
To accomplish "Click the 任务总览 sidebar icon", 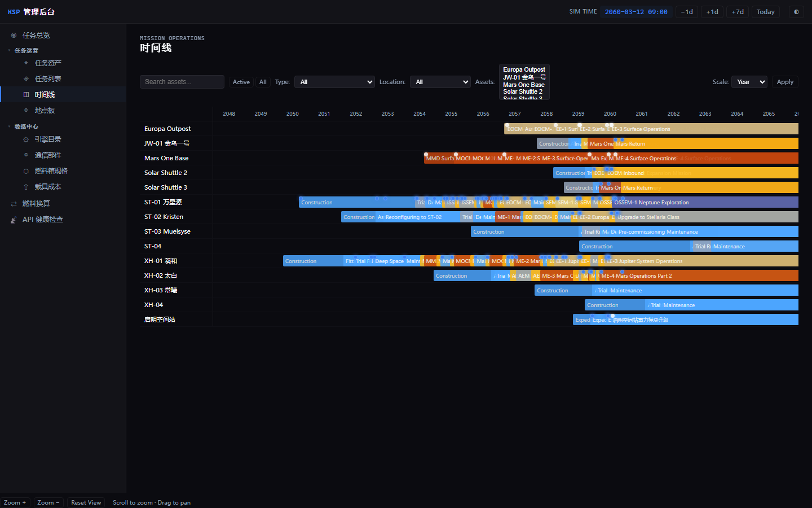I will pos(14,35).
